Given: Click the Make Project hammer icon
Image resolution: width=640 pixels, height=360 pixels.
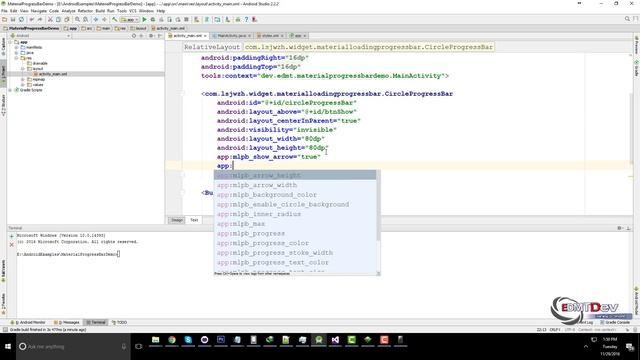Looking at the screenshot, I should click(x=115, y=20).
